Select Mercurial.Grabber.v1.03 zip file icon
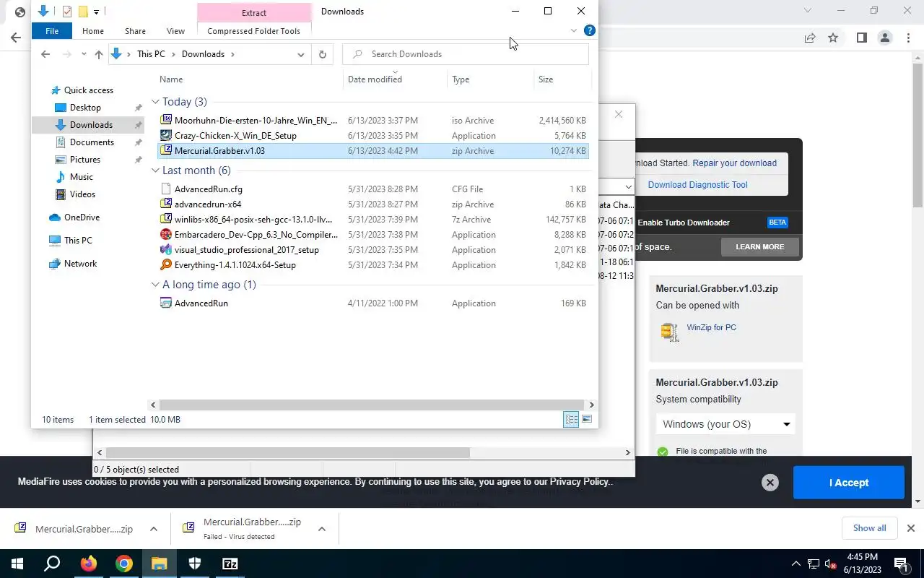The width and height of the screenshot is (924, 578). [x=166, y=151]
